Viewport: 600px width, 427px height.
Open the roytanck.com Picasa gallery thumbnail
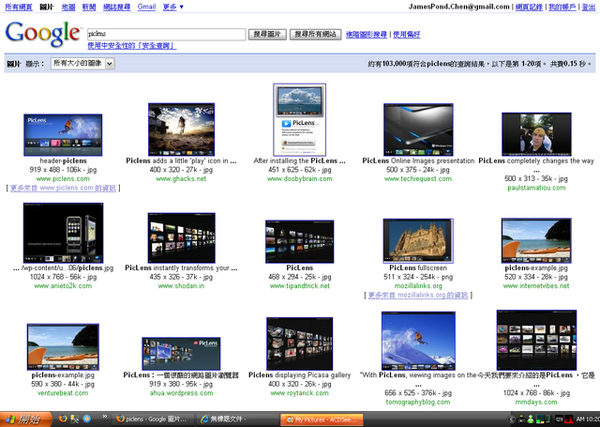tap(300, 344)
